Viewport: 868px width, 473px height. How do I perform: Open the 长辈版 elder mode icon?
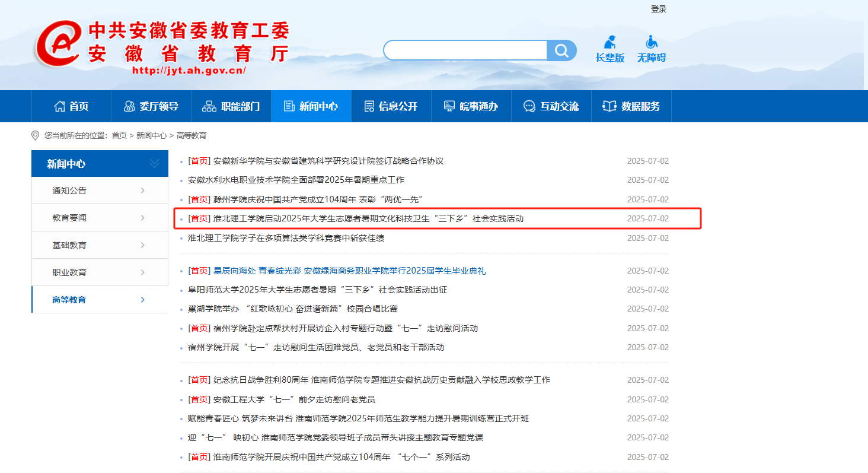pos(609,43)
